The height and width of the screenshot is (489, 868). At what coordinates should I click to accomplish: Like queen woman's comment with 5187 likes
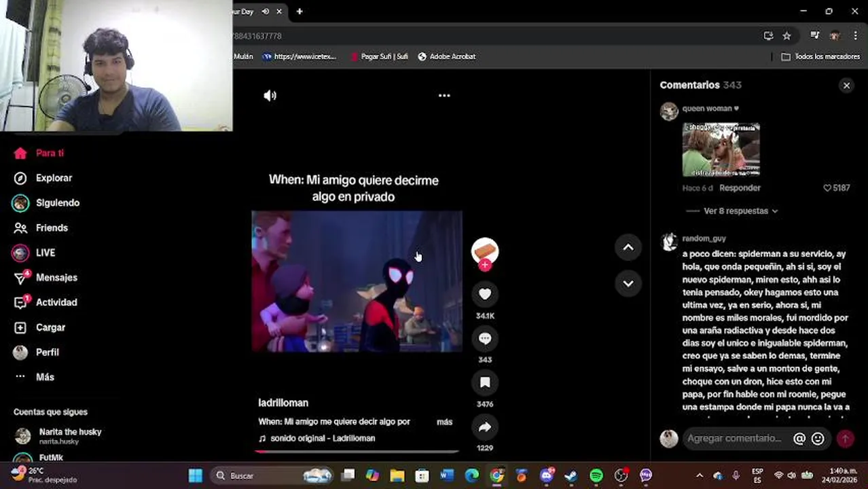click(836, 188)
